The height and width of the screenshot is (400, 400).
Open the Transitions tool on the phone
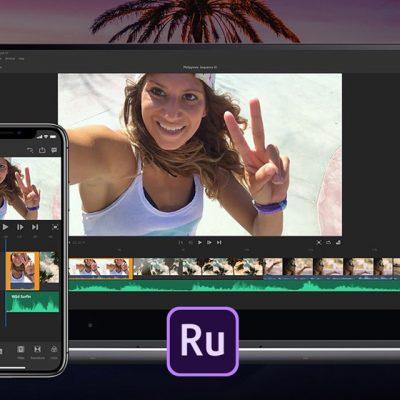click(37, 352)
